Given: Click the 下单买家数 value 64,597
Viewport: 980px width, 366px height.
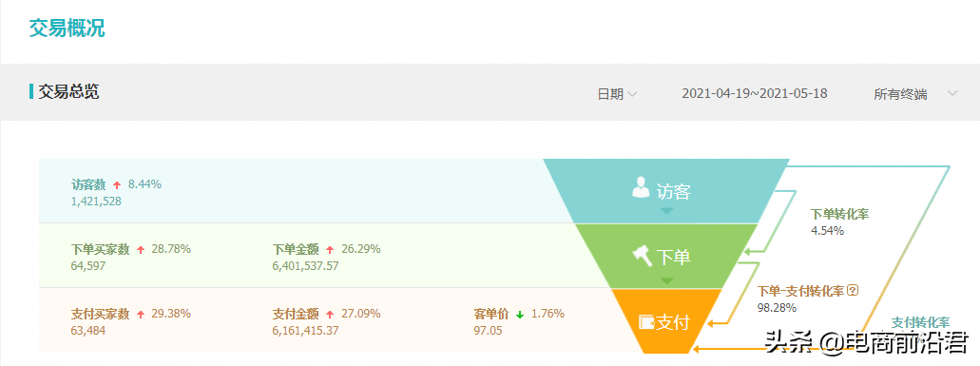Looking at the screenshot, I should coord(88,266).
